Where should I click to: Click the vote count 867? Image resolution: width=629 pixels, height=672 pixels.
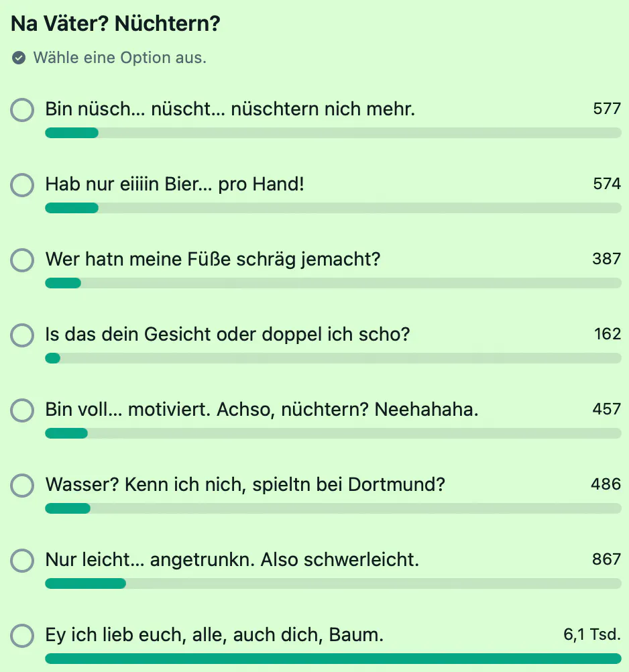606,559
